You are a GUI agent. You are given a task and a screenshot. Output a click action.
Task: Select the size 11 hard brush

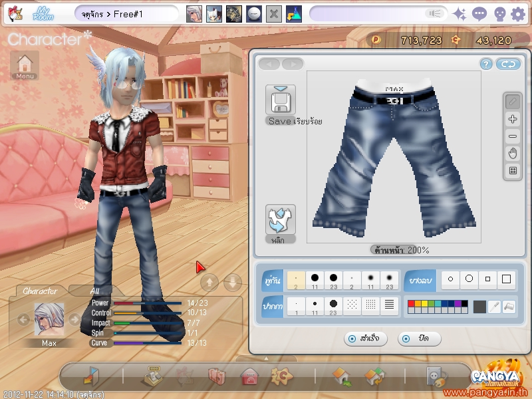pos(315,280)
